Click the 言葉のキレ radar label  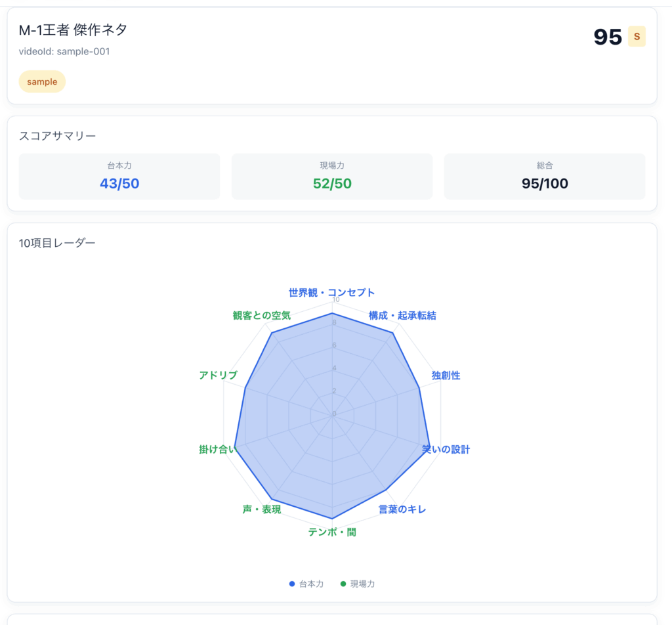402,509
